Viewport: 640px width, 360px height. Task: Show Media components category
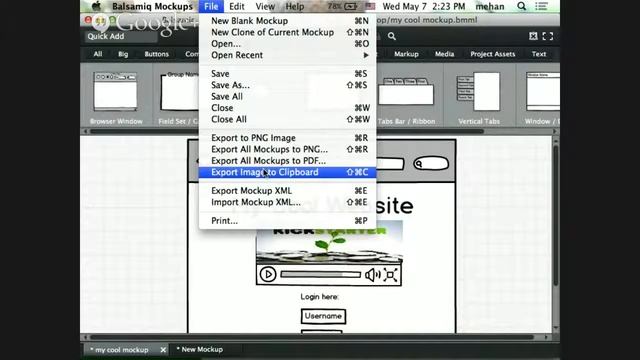point(444,54)
